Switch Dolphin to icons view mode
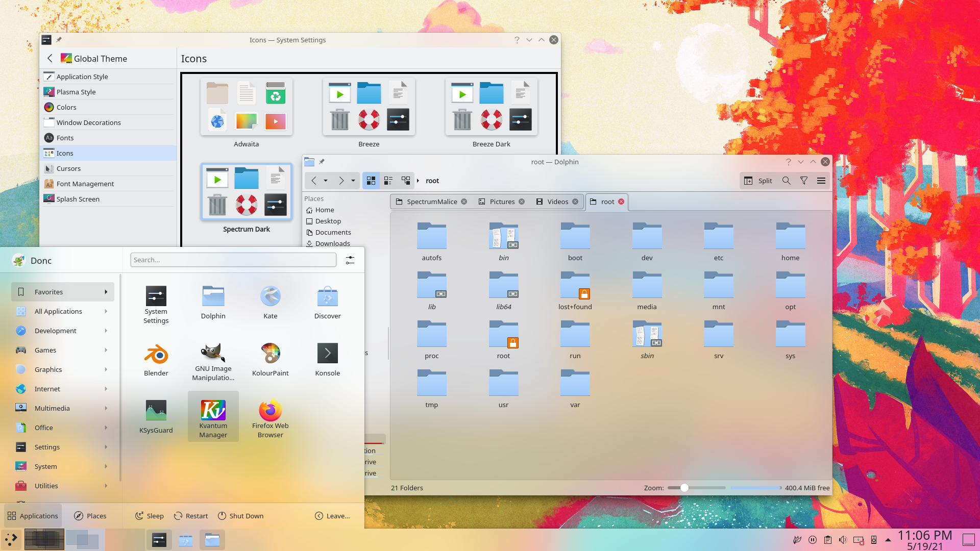 (371, 181)
